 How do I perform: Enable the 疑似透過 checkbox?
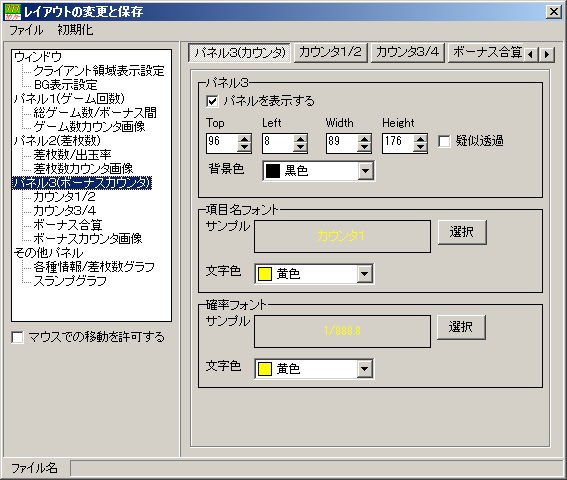tap(444, 141)
